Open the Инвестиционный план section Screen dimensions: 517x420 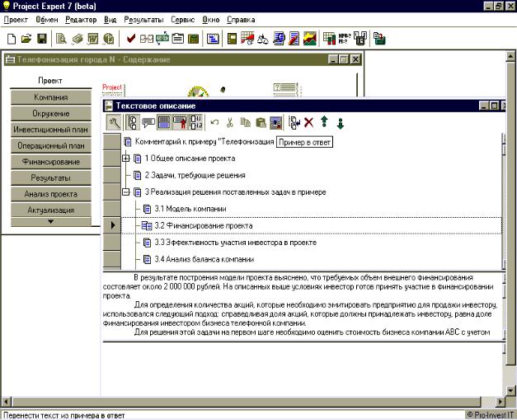click(x=51, y=130)
